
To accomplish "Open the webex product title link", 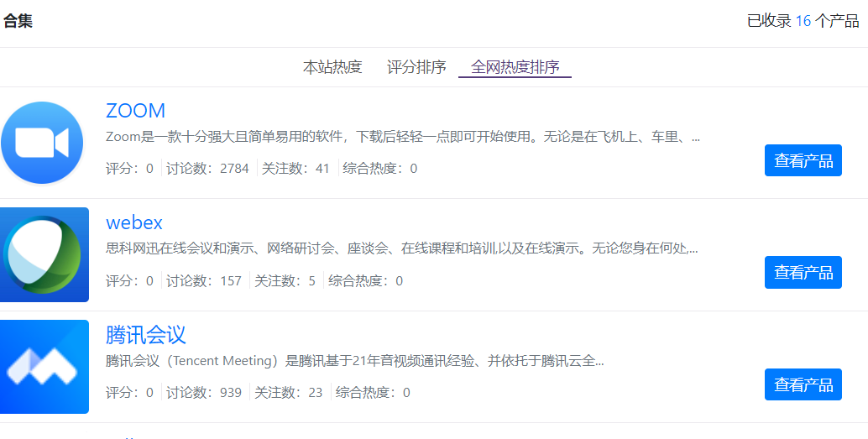I will (134, 222).
